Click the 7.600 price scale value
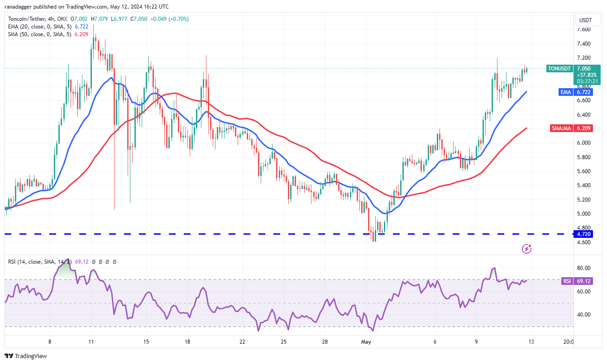This screenshot has height=364, width=607. (x=583, y=29)
